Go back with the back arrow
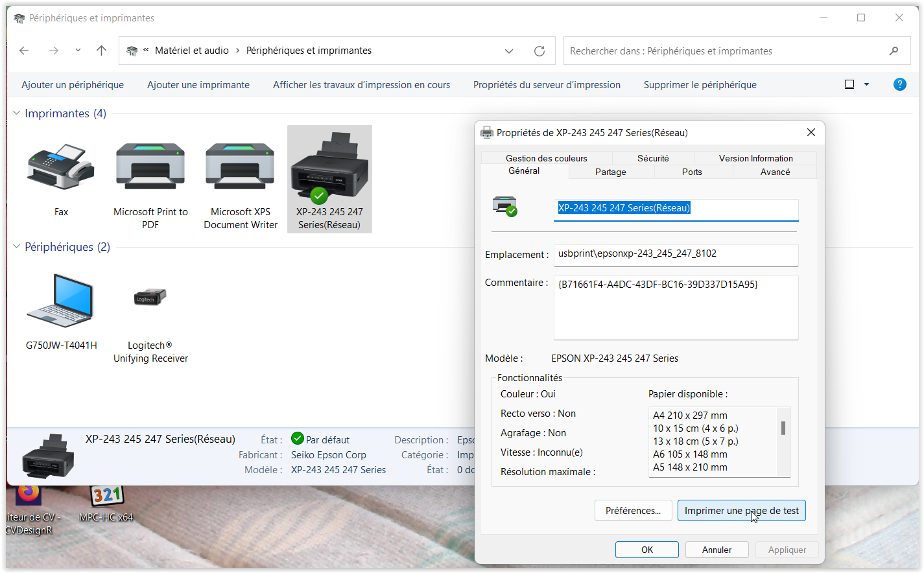The width and height of the screenshot is (924, 573). click(x=24, y=51)
